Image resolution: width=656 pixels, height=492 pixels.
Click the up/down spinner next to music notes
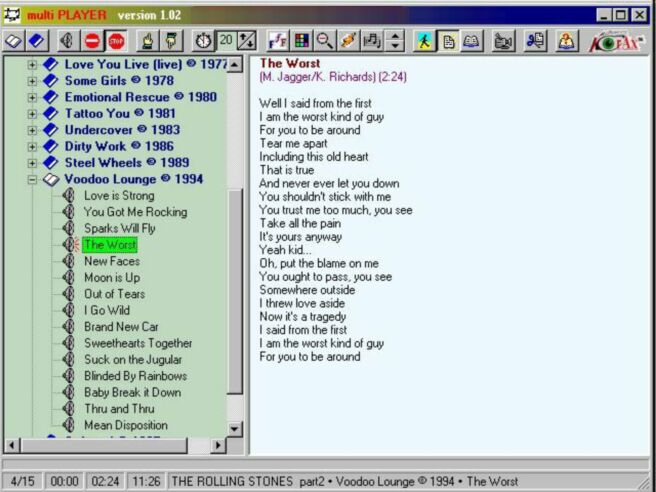pos(395,41)
